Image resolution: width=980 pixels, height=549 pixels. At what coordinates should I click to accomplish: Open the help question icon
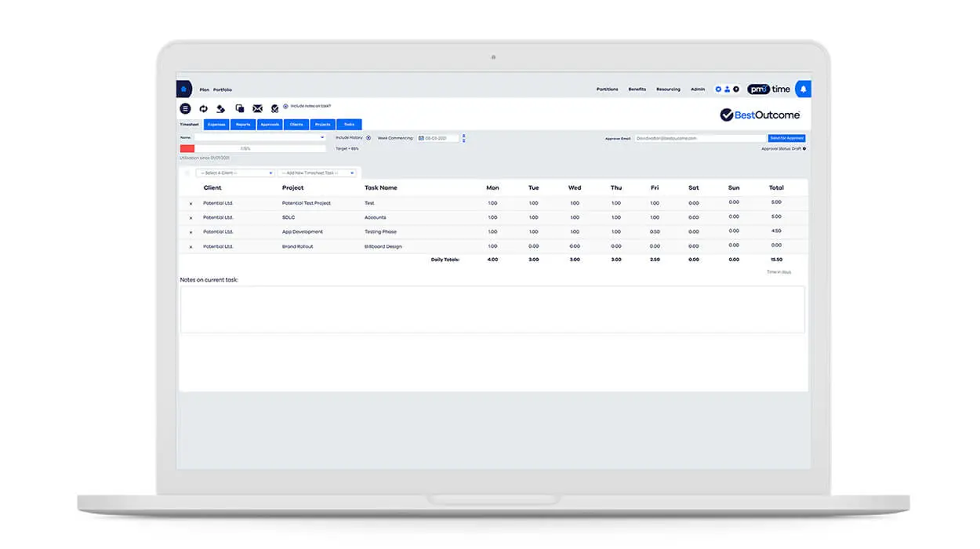(x=736, y=89)
